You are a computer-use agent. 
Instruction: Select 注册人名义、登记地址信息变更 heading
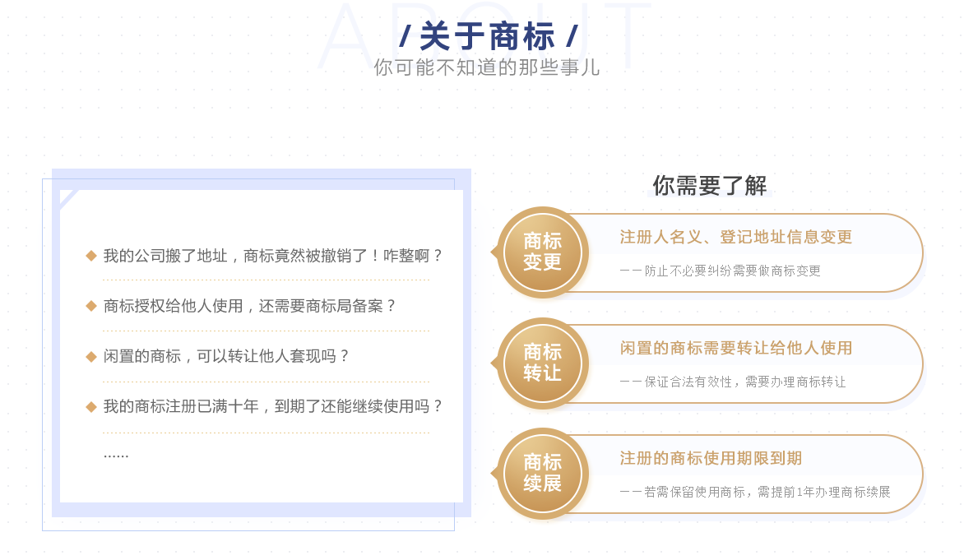pos(735,238)
